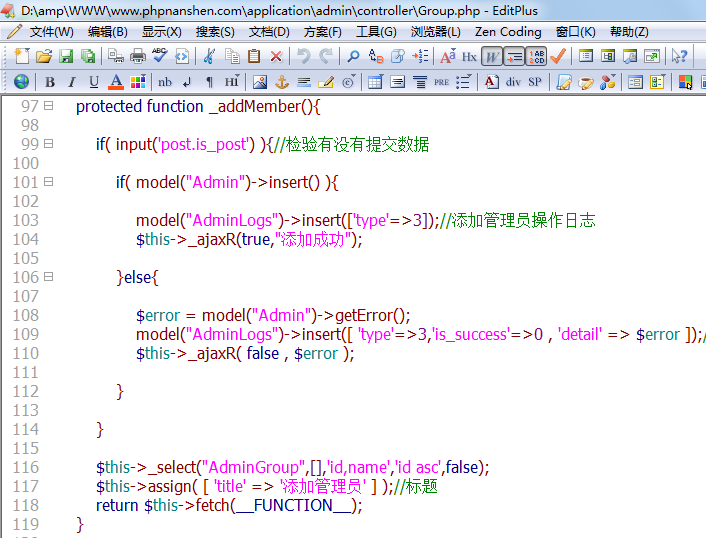
Task: Click the view in browser page icon
Action: coord(182,56)
